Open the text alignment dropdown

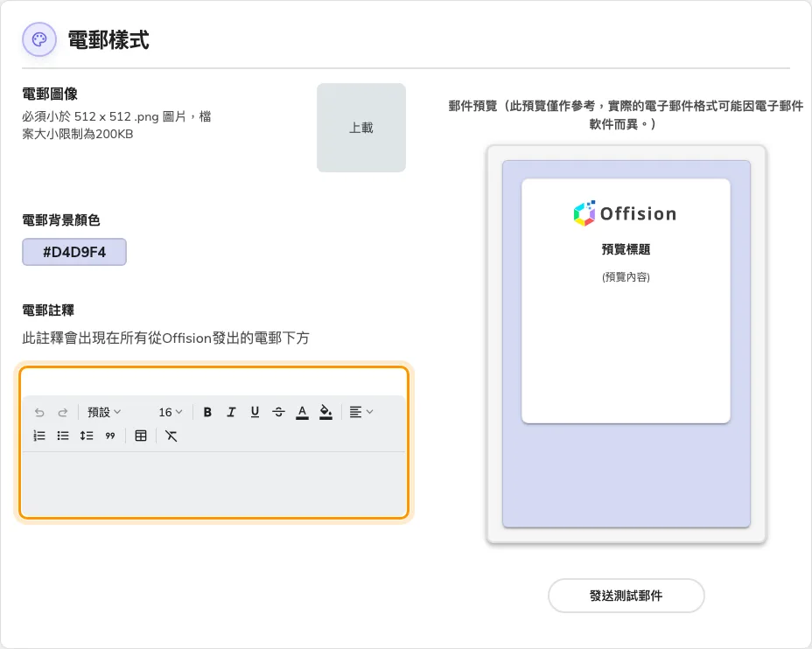361,412
